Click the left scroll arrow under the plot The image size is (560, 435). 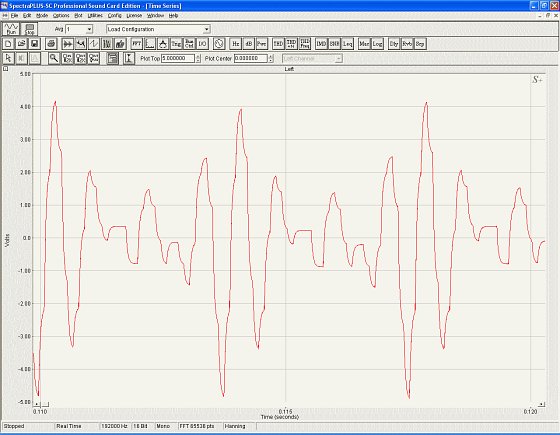[x=36, y=404]
